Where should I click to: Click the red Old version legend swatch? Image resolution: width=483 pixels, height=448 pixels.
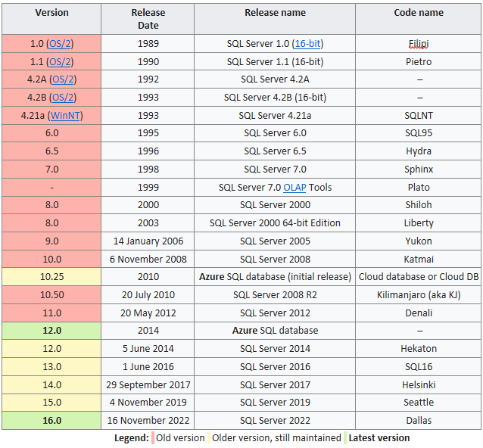click(x=153, y=438)
